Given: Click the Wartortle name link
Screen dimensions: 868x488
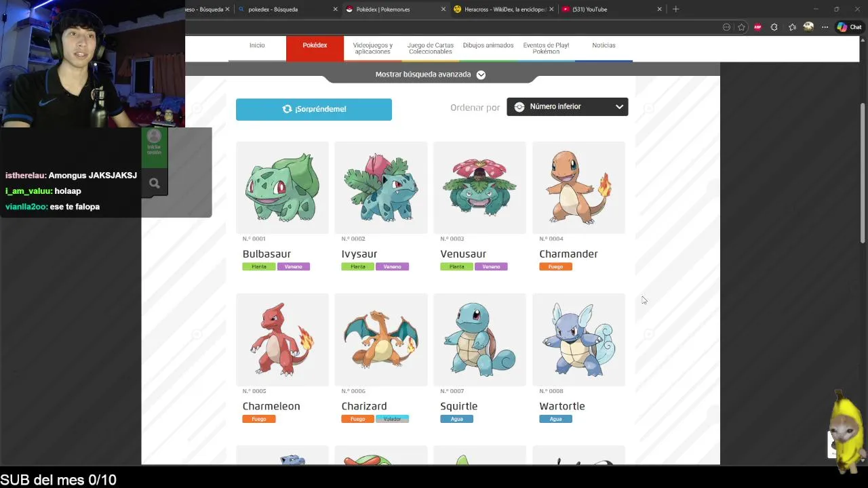Looking at the screenshot, I should click(562, 406).
